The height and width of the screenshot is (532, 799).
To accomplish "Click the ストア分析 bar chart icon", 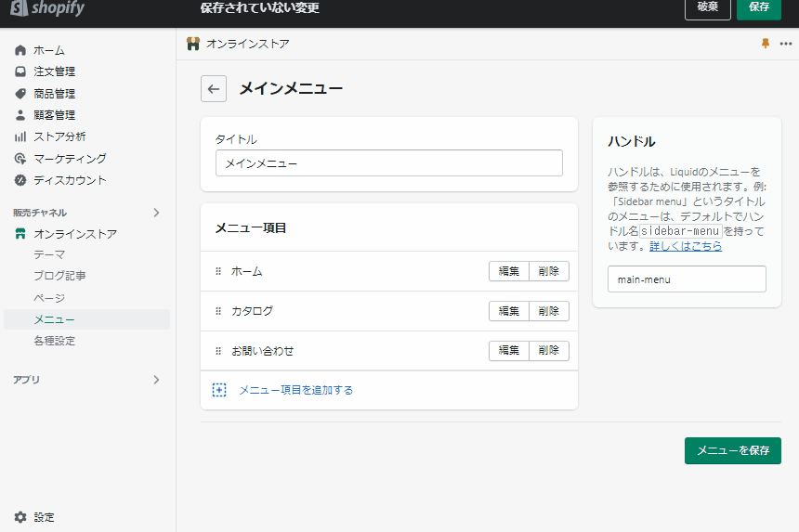I will (x=20, y=136).
